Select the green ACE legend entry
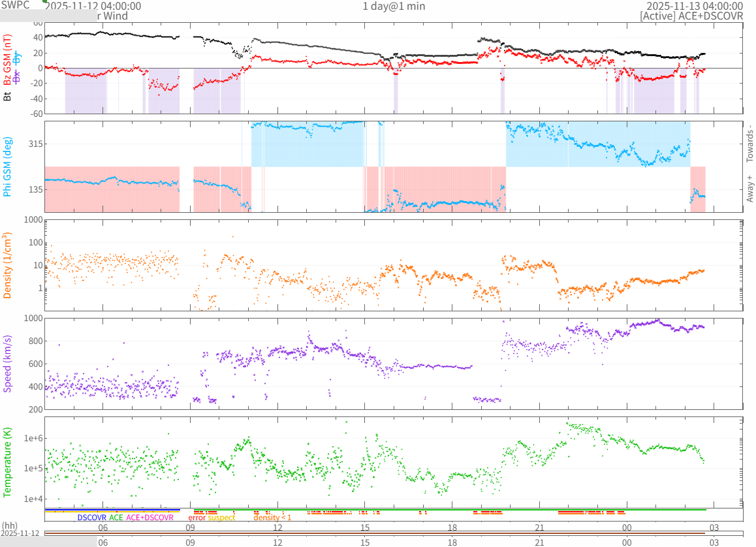The image size is (756, 547). pyautogui.click(x=116, y=518)
